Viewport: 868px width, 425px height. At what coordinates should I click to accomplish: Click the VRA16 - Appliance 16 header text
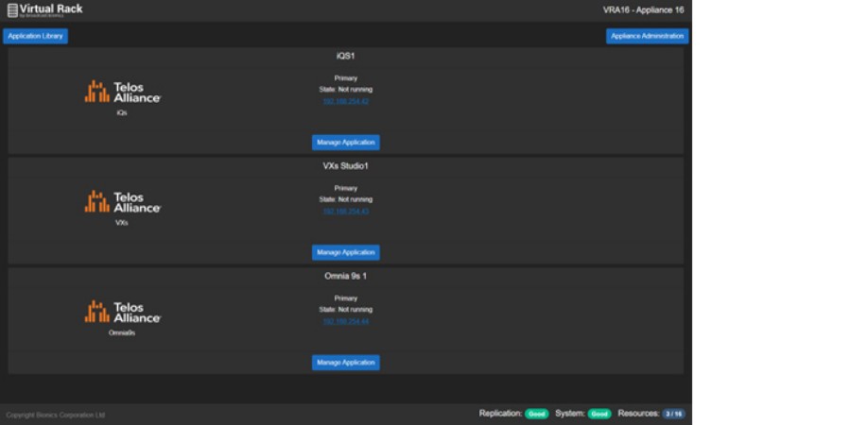click(x=643, y=10)
